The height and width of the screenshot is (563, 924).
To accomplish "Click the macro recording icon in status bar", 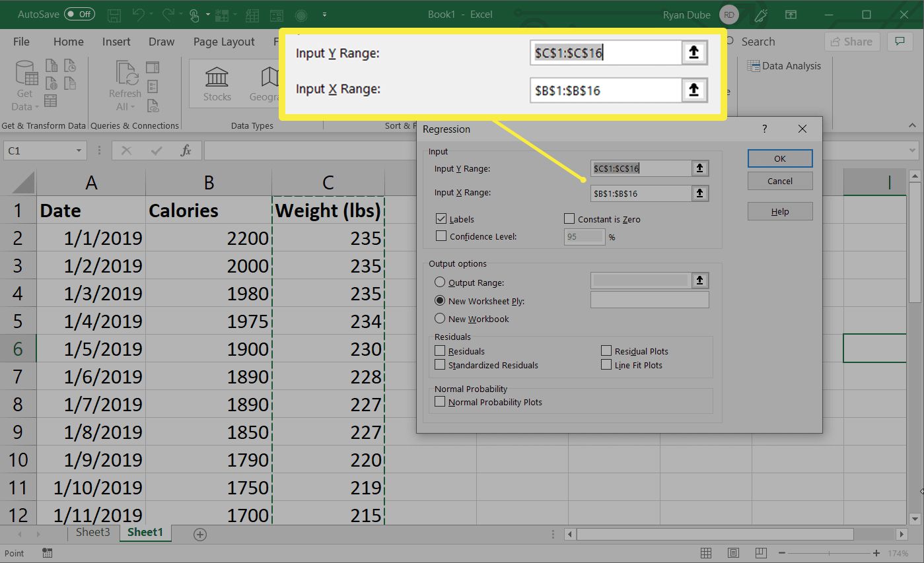I will 48,553.
